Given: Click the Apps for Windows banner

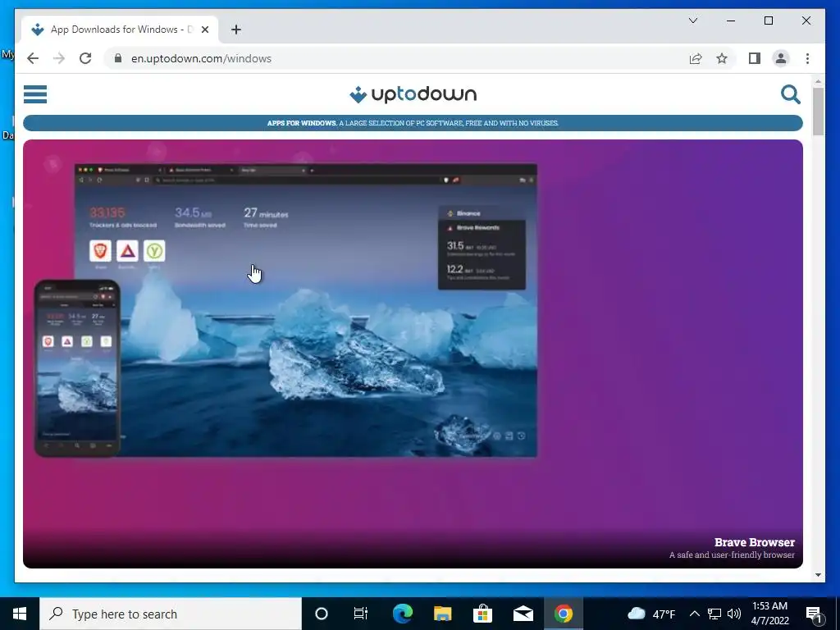Looking at the screenshot, I should point(413,123).
